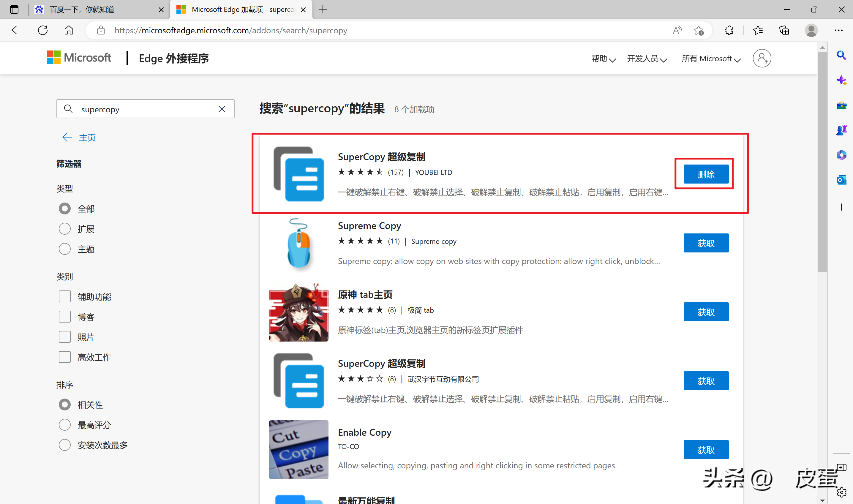Click the search magnifier in the box
Viewport: 853px width, 504px height.
tap(68, 109)
